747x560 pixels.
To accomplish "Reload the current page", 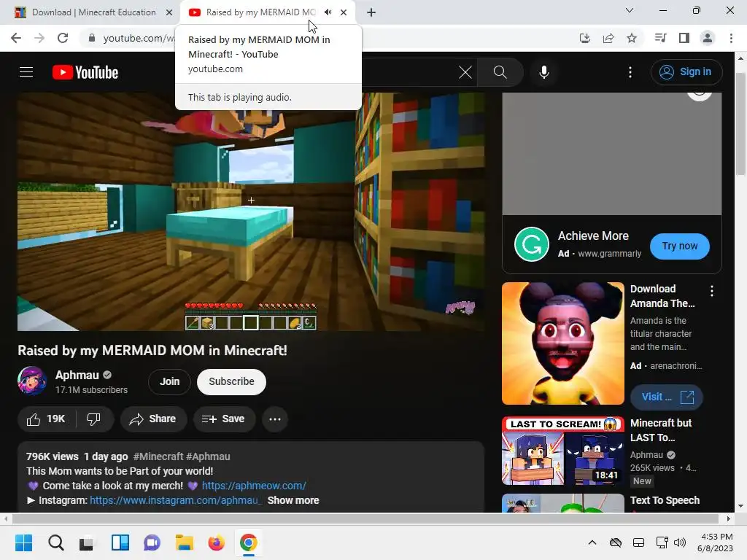I will [63, 38].
